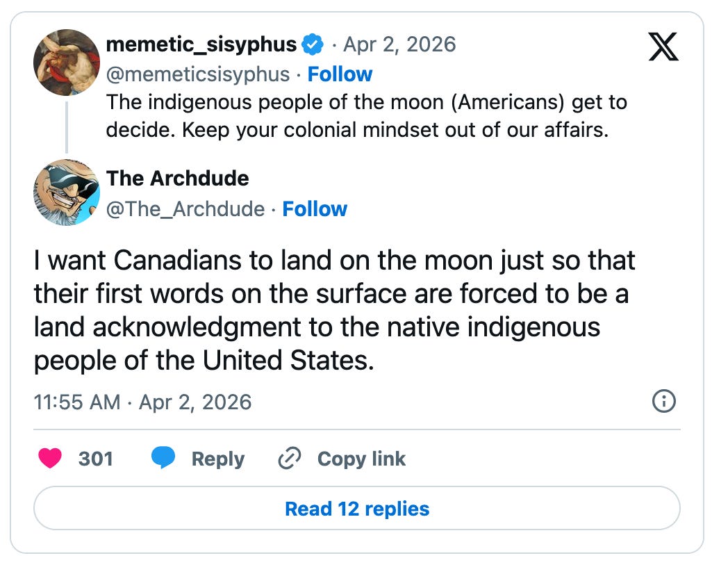The image size is (728, 574).
Task: Click the 301 likes count
Action: (x=96, y=459)
